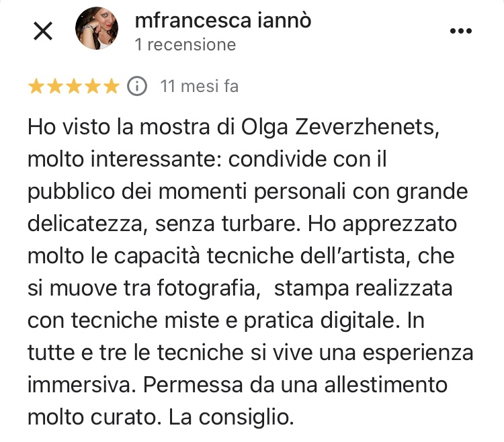
Task: Open the reviewer's profile photo
Action: 97,28
